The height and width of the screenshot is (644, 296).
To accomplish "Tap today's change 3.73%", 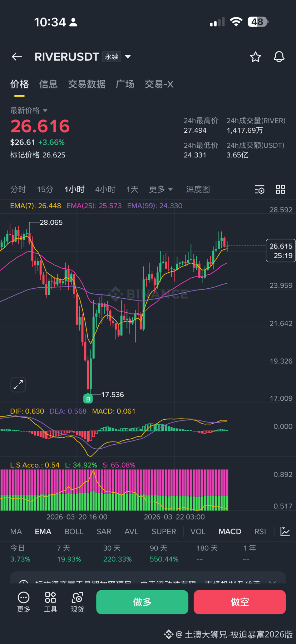I will tap(20, 559).
